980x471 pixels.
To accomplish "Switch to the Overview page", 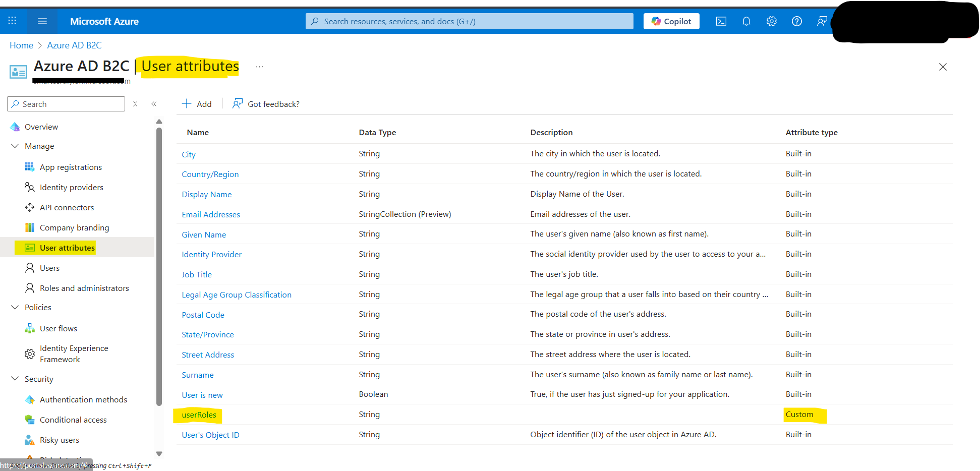I will [x=41, y=126].
